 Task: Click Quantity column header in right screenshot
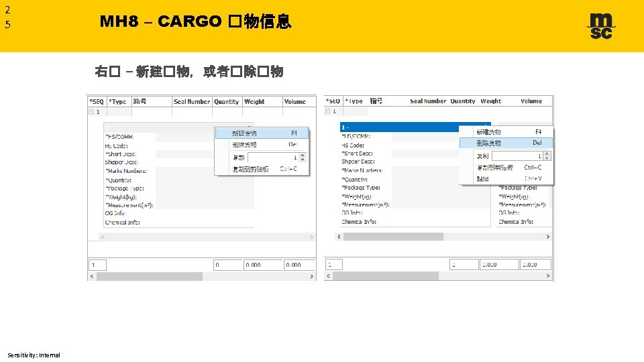point(463,101)
